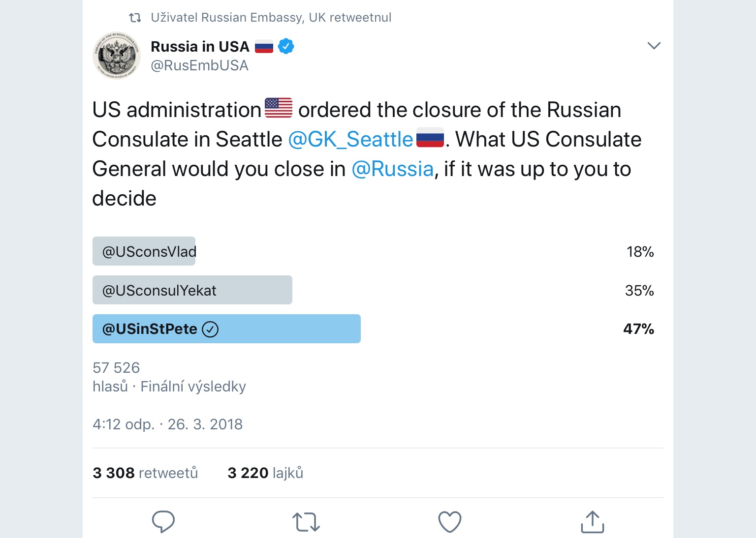Like the tweet with heart icon
Screen dimensions: 756x538
[449, 522]
